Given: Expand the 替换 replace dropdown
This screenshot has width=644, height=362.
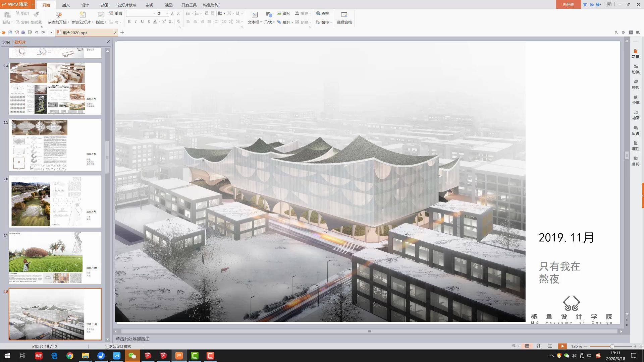Looking at the screenshot, I should 331,22.
